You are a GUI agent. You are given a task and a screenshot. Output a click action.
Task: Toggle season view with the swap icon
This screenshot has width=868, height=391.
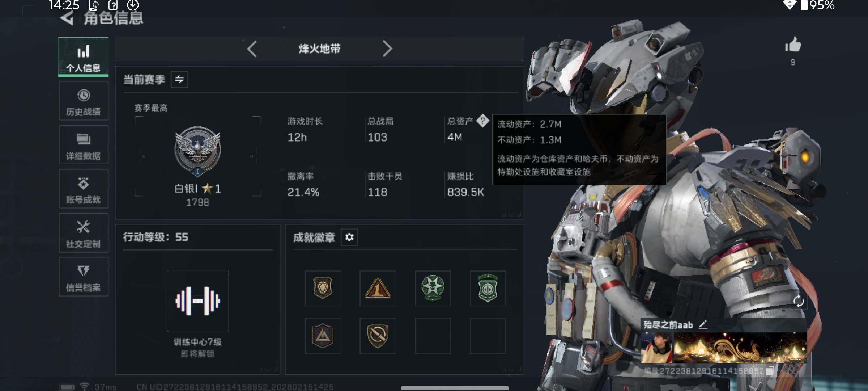179,79
